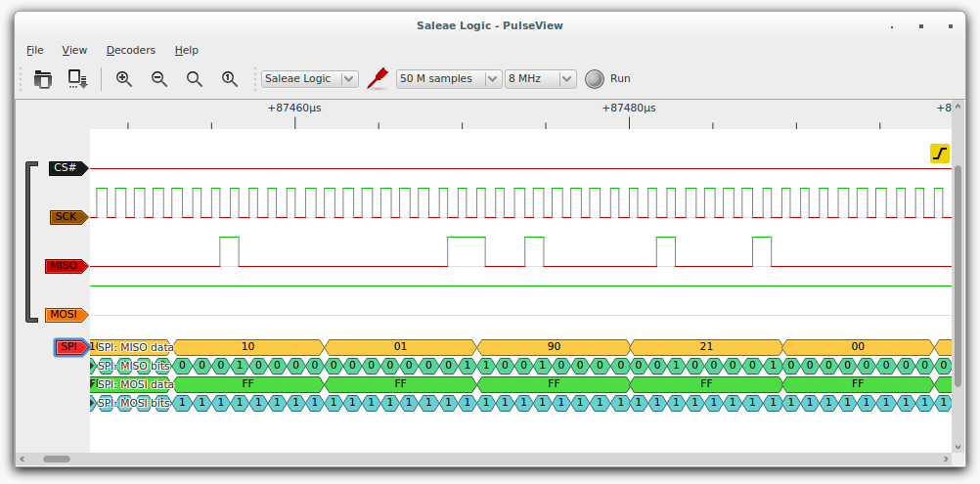Screen dimensions: 980x484
Task: Click the Zoom to Fit icon
Action: (x=195, y=79)
